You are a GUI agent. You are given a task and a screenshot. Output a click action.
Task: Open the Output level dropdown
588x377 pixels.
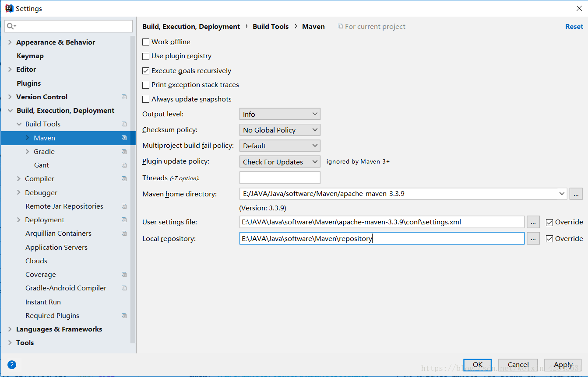[280, 114]
